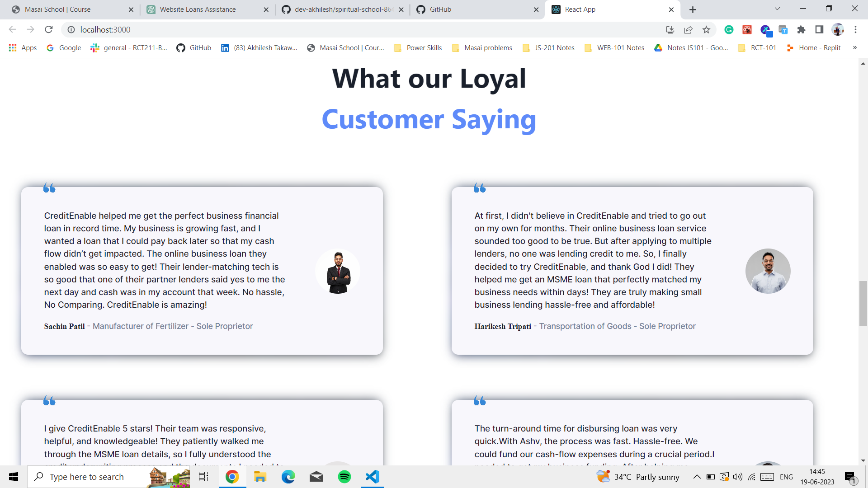Bookmark this tab with star icon
This screenshot has width=868, height=488.
tap(706, 29)
